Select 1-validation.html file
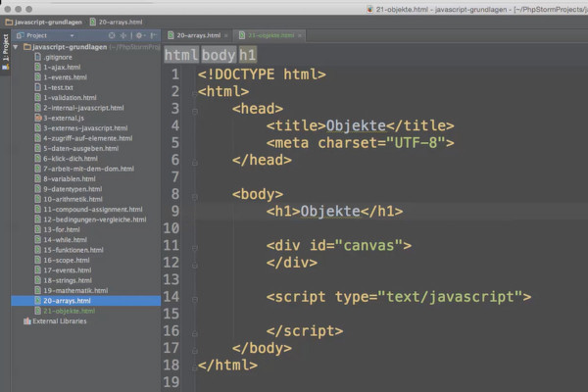Image resolution: width=588 pixels, height=392 pixels. (x=70, y=98)
